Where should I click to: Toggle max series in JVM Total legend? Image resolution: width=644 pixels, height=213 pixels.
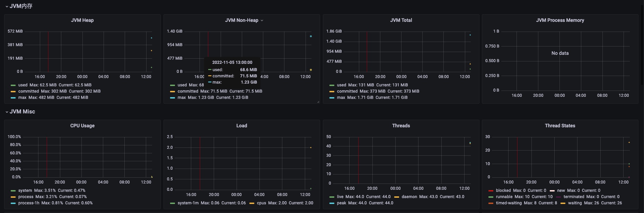(341, 97)
